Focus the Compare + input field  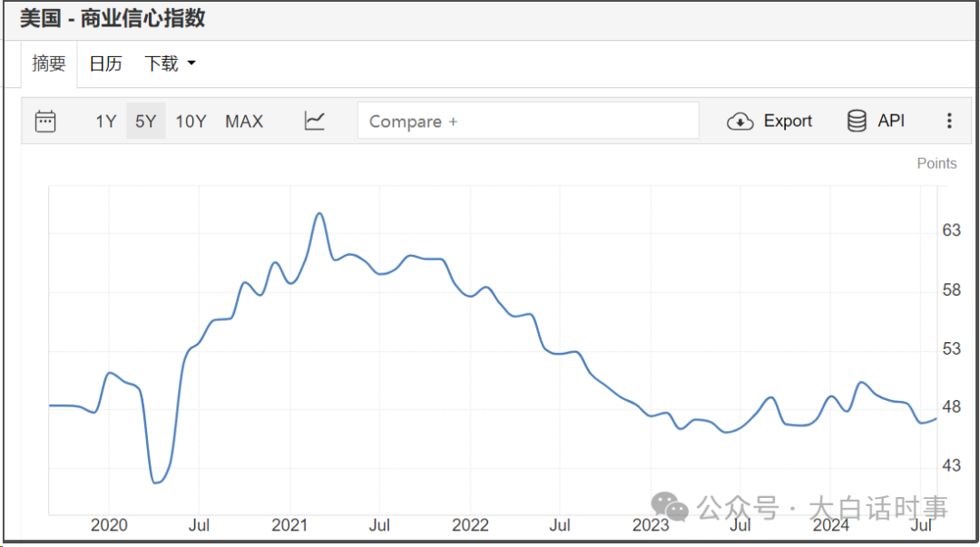pyautogui.click(x=528, y=121)
